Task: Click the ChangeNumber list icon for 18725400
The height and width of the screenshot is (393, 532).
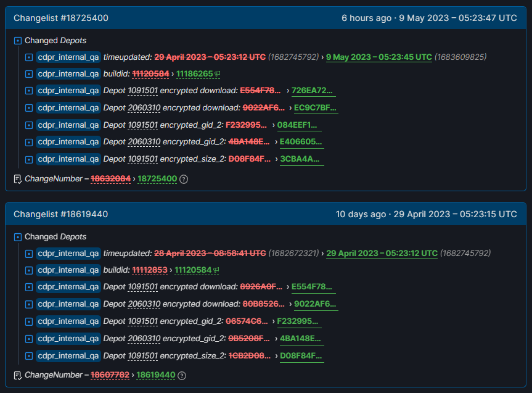Action: pyautogui.click(x=18, y=179)
